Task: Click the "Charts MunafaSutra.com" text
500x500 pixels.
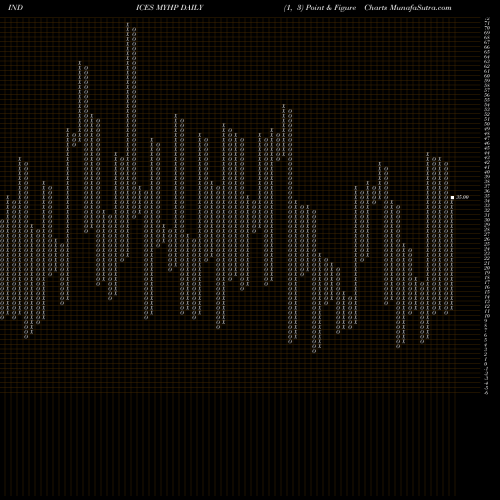Action: pos(408,8)
